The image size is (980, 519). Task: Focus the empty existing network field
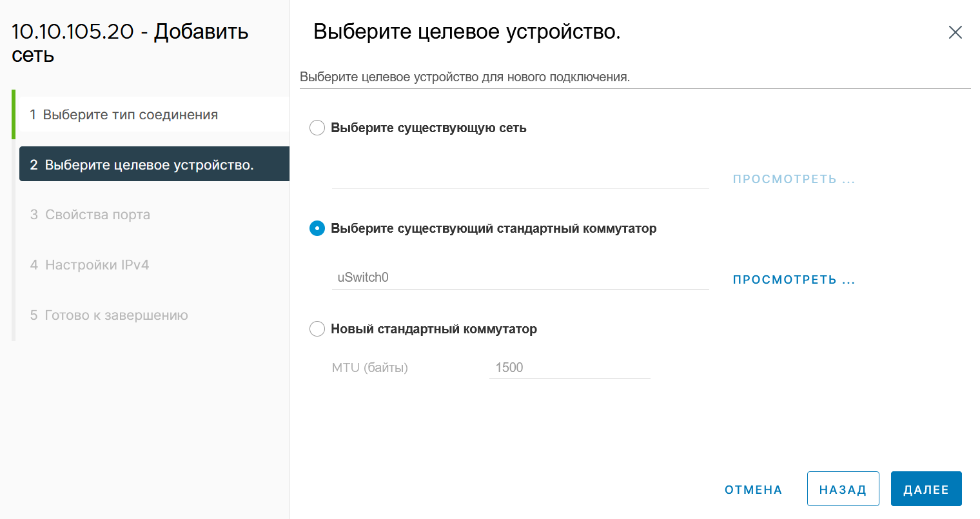[520, 177]
